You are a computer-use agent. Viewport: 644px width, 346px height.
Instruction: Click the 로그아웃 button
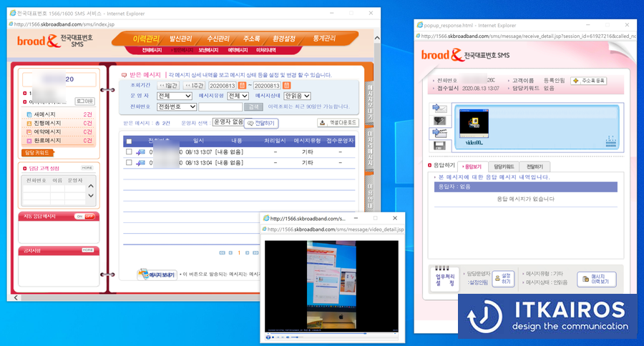(x=84, y=101)
